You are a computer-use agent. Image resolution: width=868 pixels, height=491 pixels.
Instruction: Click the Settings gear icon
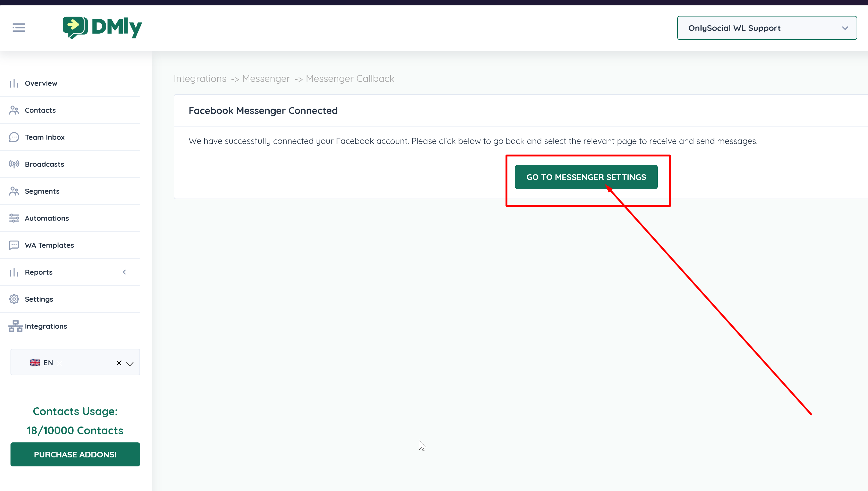tap(14, 299)
